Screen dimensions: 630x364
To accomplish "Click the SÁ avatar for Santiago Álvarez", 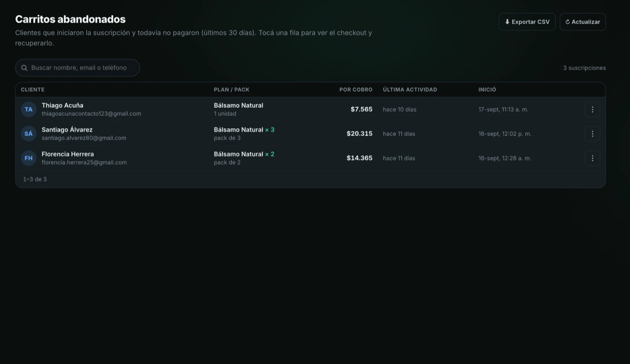I will coord(29,133).
